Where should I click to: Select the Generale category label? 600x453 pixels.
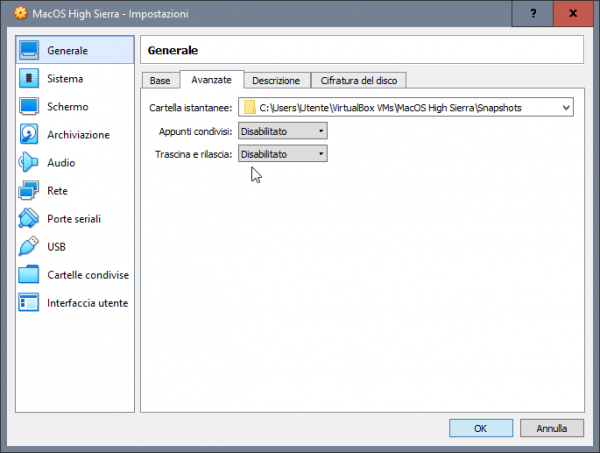(x=67, y=51)
